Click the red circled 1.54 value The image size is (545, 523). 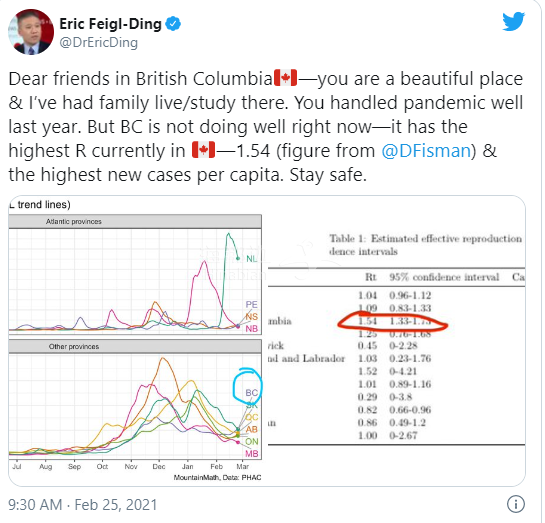[367, 321]
